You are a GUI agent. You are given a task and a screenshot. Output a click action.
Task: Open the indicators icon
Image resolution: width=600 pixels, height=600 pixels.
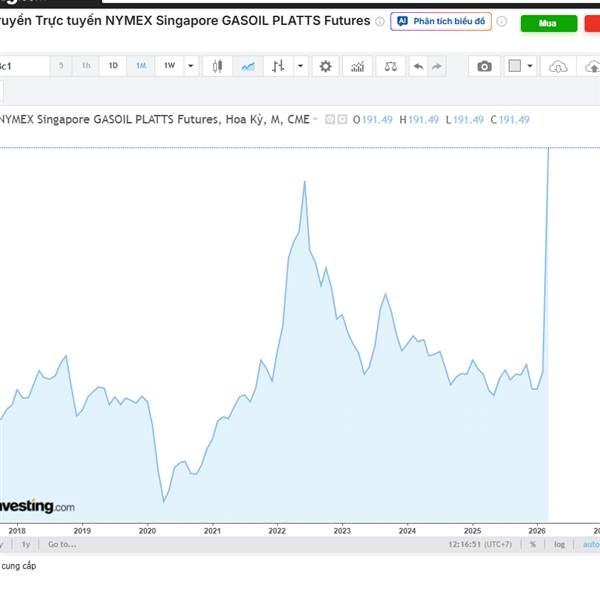[x=357, y=66]
